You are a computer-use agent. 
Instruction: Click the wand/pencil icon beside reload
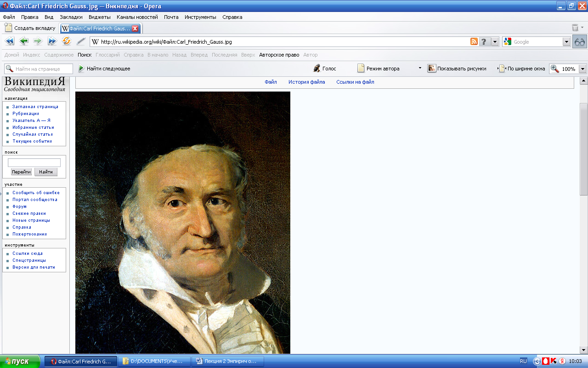coord(81,41)
